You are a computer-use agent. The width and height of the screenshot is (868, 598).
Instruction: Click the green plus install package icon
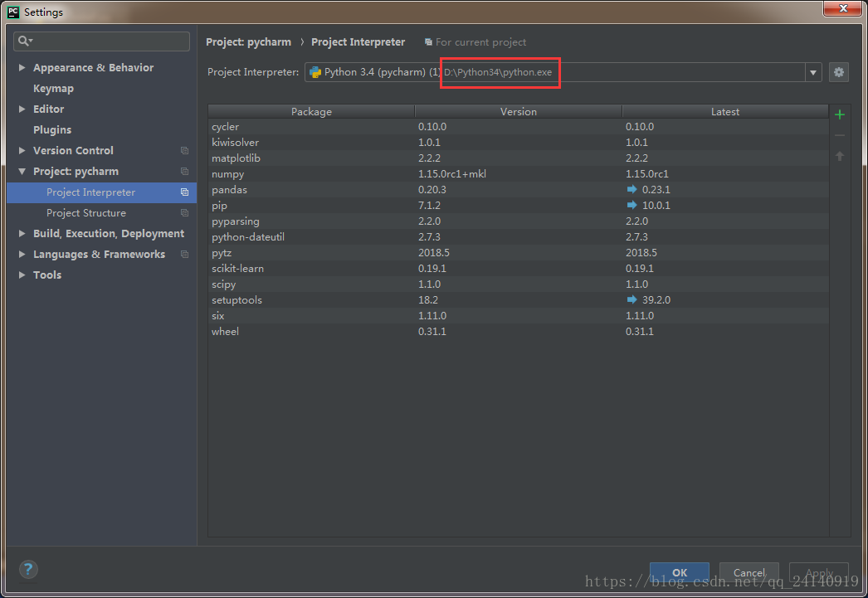coord(839,114)
